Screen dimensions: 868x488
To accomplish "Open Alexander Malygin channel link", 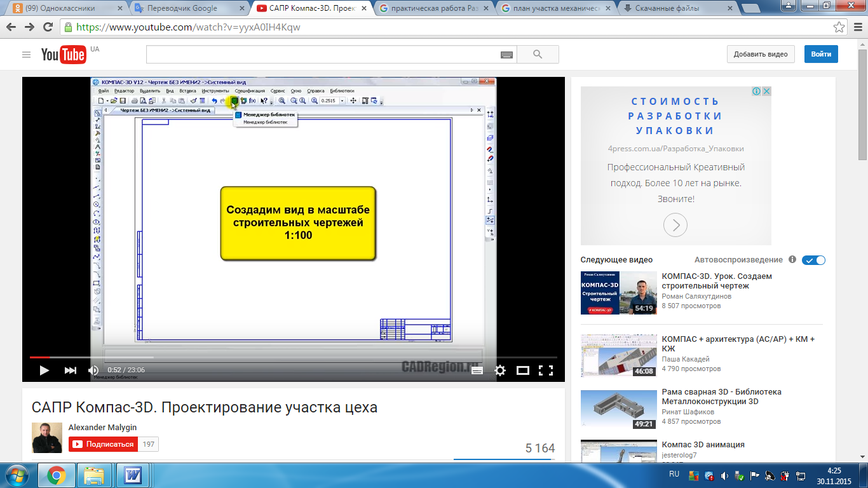I will tap(102, 428).
